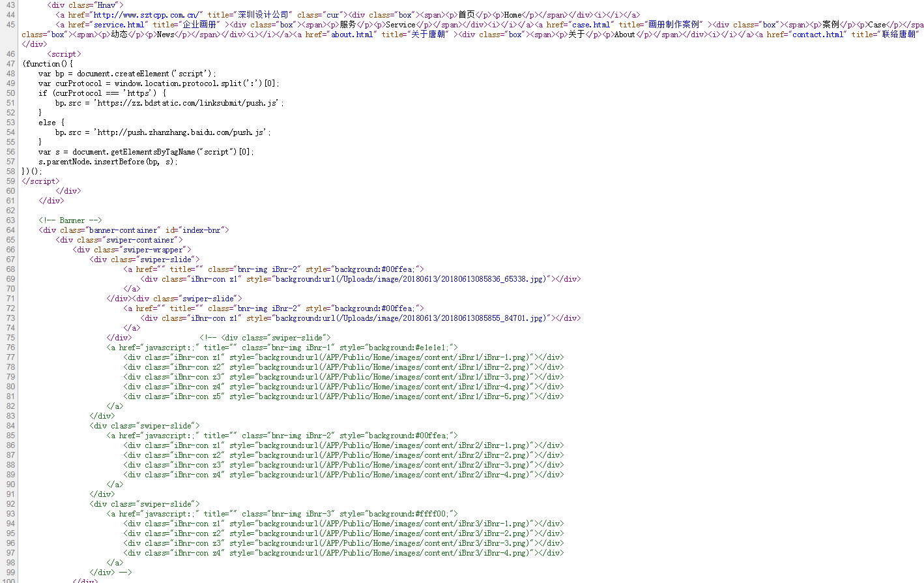Select line number 75 in the margin

pyautogui.click(x=10, y=338)
